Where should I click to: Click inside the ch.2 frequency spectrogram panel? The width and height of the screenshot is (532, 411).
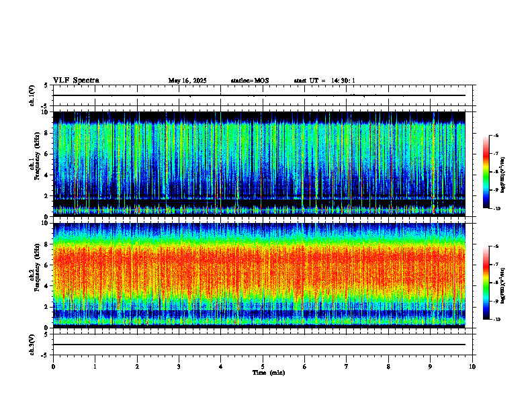259,275
